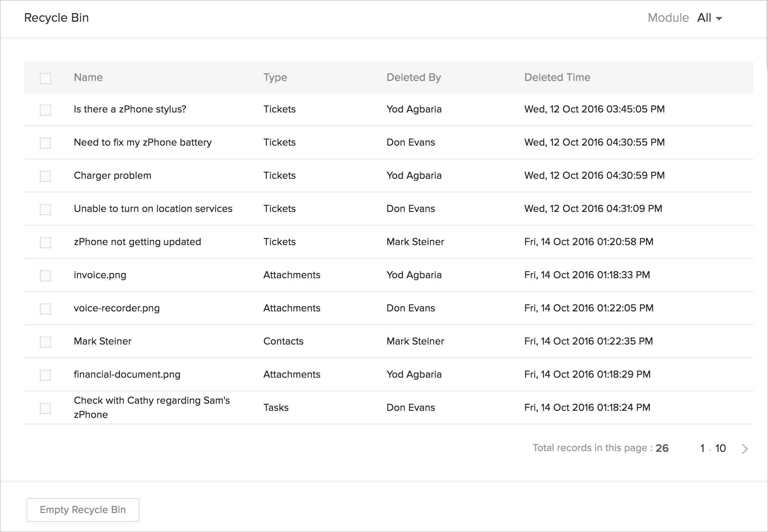The height and width of the screenshot is (532, 768).
Task: Click Fri, 14 Oct 2016 01:18:24 PM timestamp
Action: click(587, 408)
